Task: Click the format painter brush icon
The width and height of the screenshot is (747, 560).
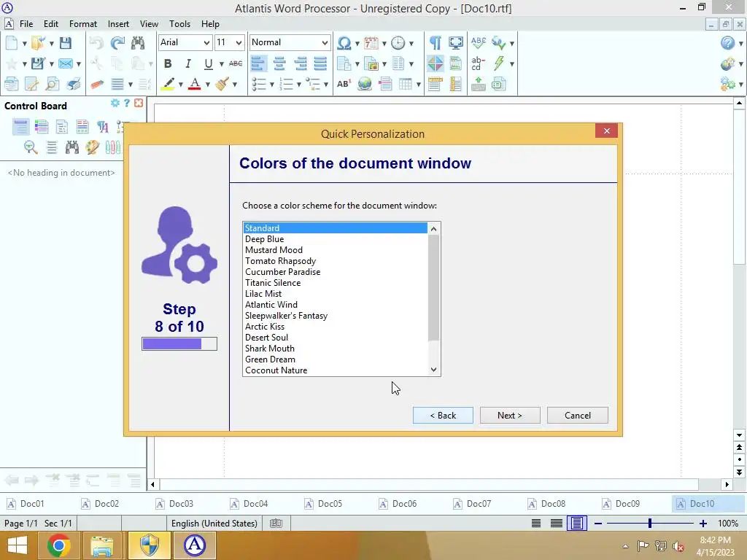Action: 222,85
